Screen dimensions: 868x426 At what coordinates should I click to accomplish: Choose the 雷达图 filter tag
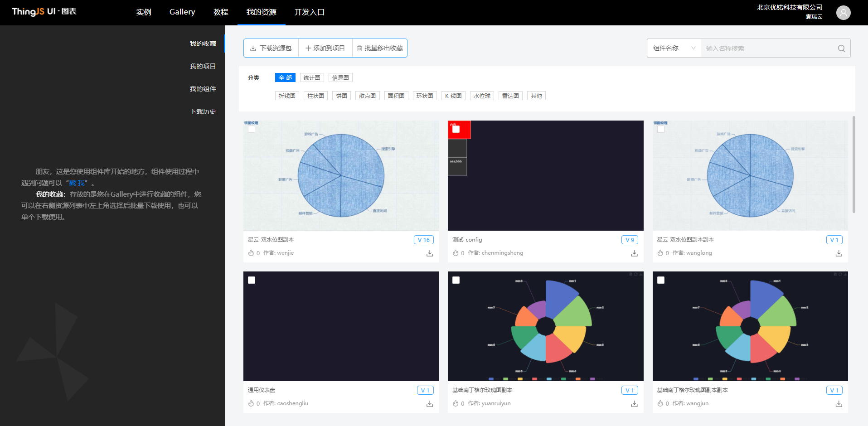[x=510, y=96]
